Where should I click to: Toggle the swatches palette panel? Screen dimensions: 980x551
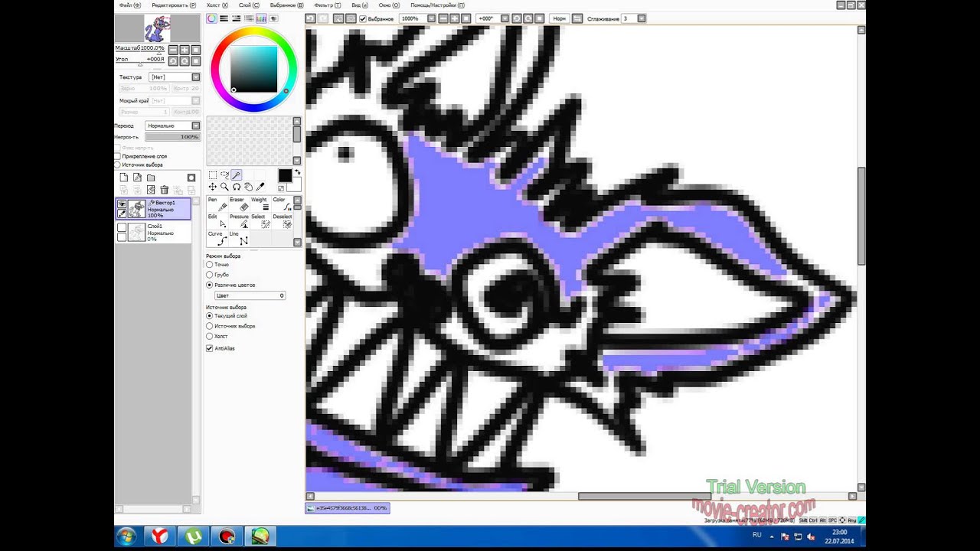262,18
